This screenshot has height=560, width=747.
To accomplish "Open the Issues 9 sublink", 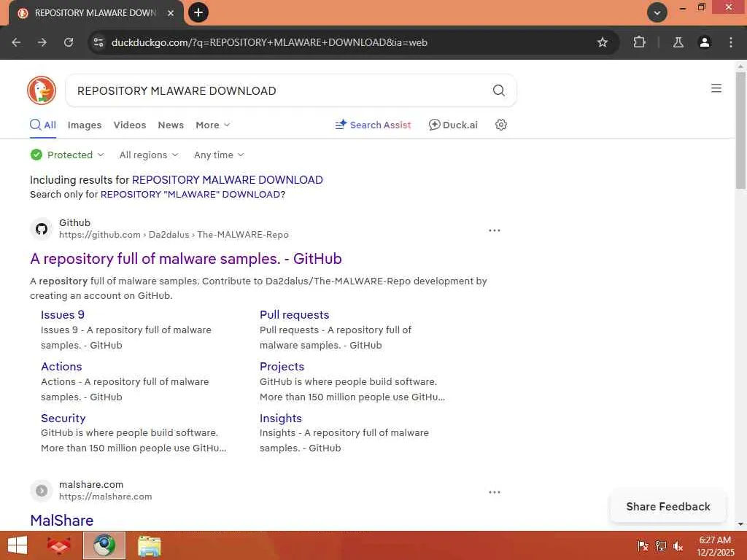I will pos(63,315).
